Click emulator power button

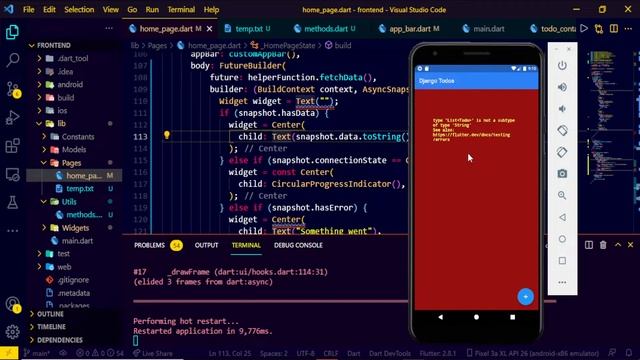[x=562, y=65]
